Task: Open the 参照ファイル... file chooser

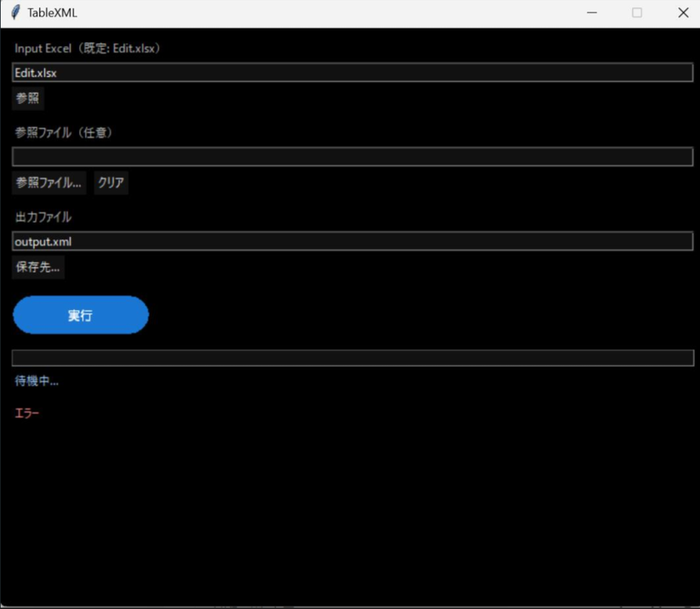Action: click(x=49, y=182)
